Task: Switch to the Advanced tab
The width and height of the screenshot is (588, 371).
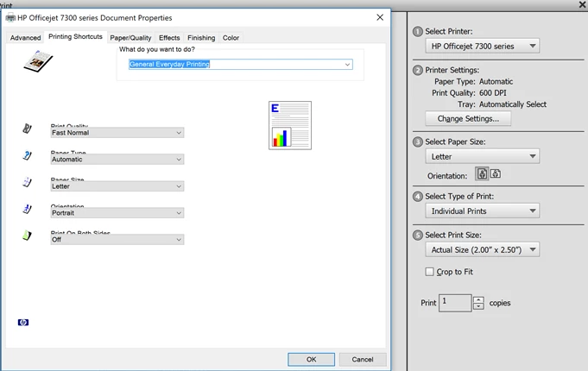Action: click(26, 38)
